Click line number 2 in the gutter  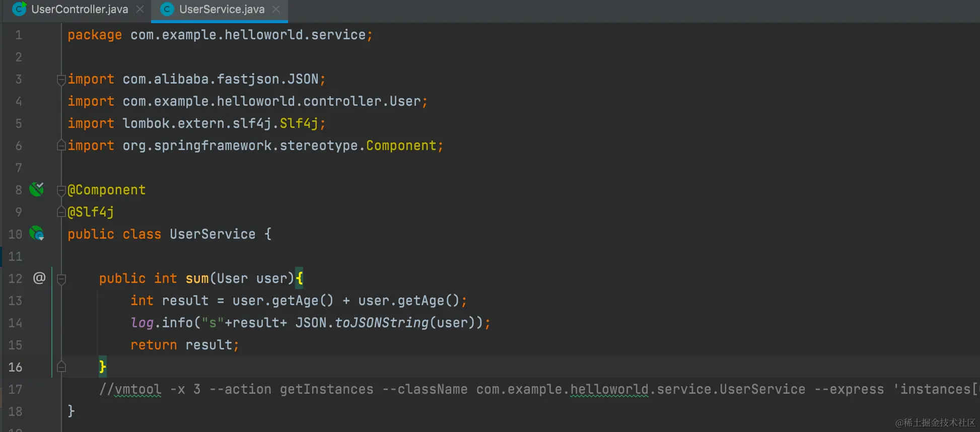[x=19, y=57]
